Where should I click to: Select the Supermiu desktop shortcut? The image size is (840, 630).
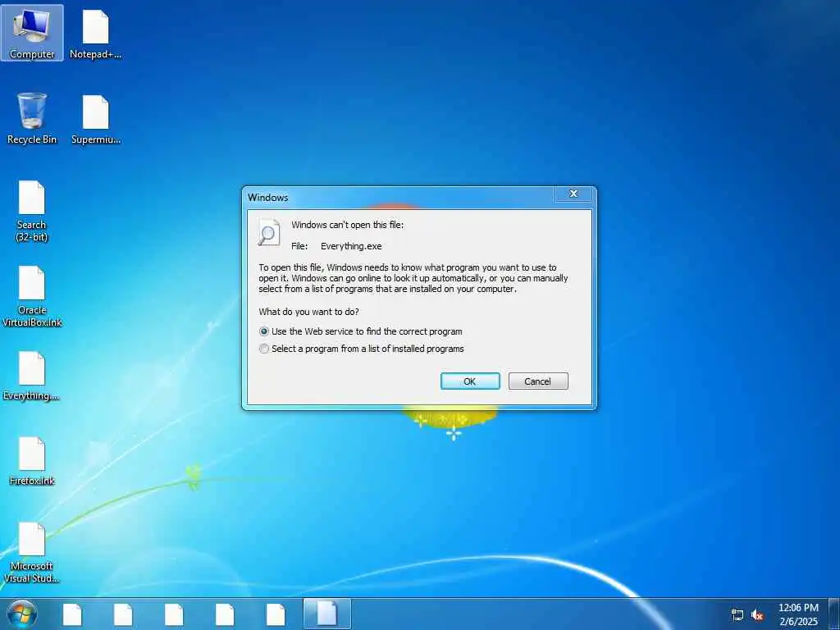(x=95, y=120)
